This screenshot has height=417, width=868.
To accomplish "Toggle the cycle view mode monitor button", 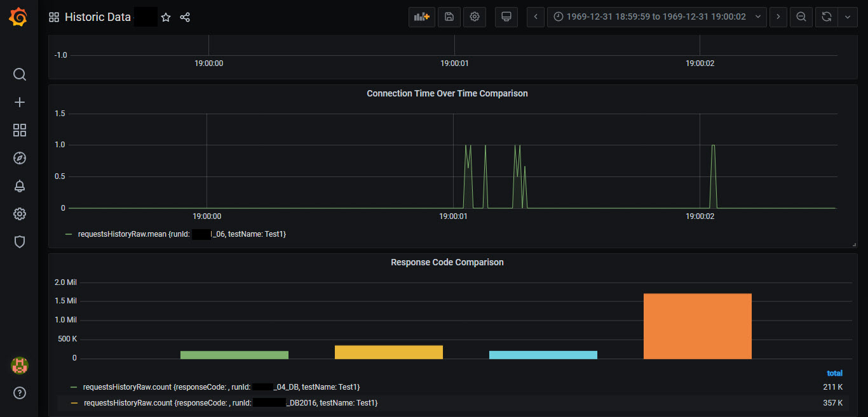I will pos(506,17).
